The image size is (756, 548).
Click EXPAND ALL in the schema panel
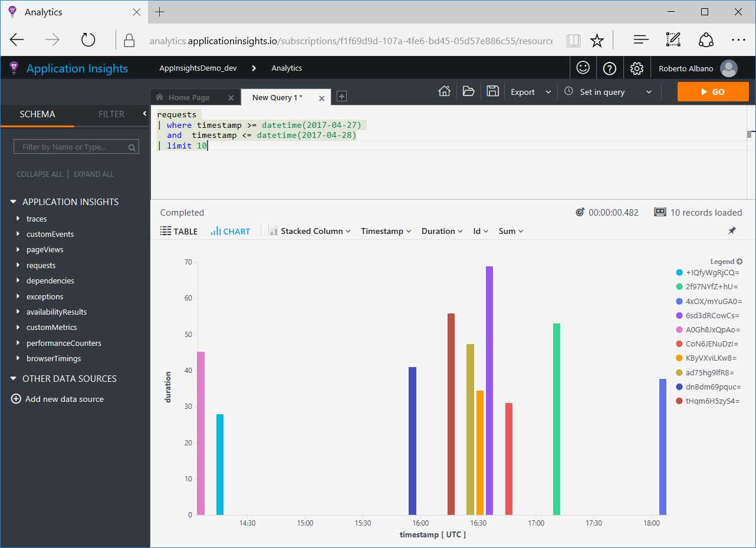(94, 174)
